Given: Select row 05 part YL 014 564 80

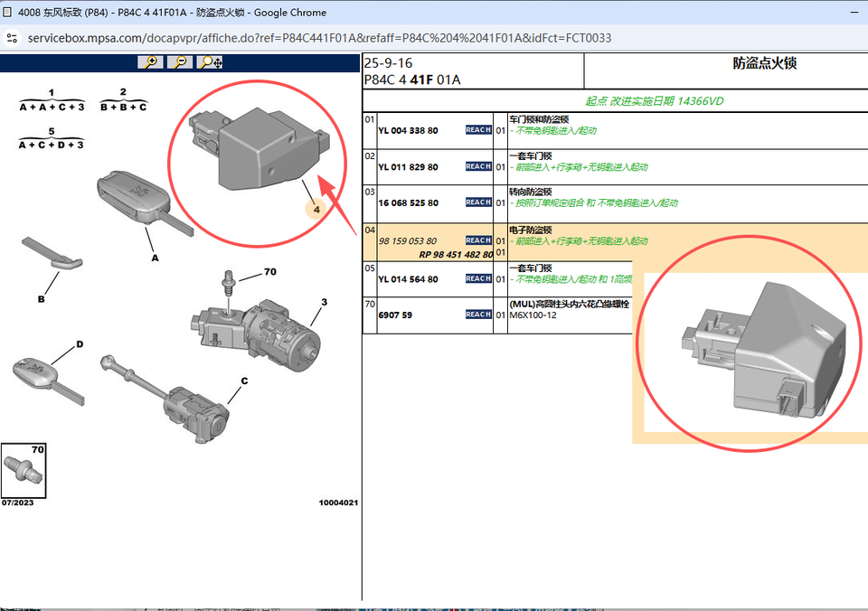Looking at the screenshot, I should pyautogui.click(x=408, y=279).
